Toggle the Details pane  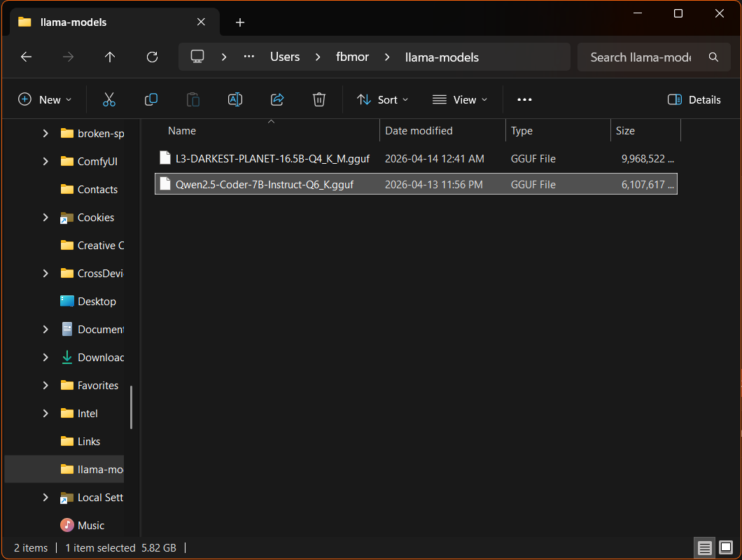pyautogui.click(x=694, y=99)
